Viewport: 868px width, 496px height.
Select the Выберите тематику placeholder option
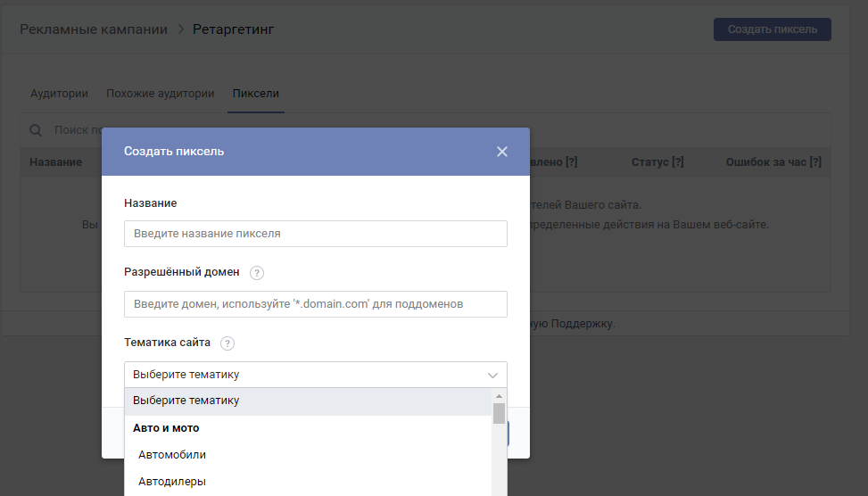(x=186, y=401)
